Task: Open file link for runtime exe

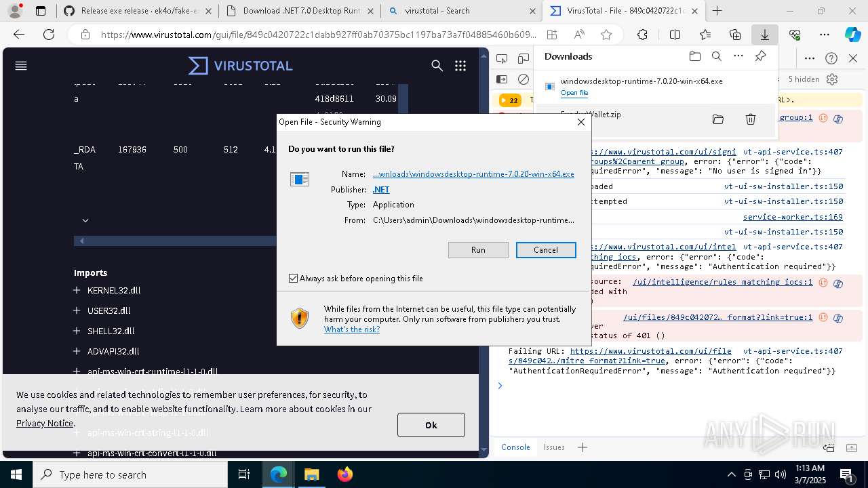Action: point(574,93)
